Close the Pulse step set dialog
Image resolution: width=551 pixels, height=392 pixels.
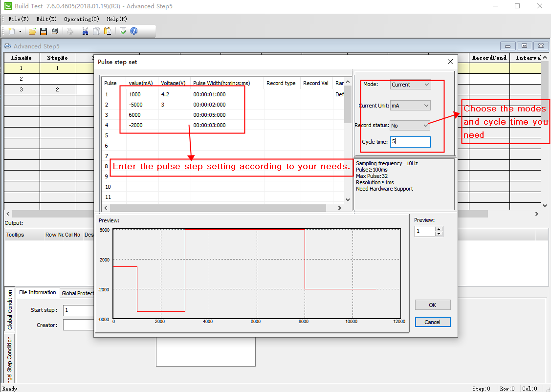[x=450, y=62]
